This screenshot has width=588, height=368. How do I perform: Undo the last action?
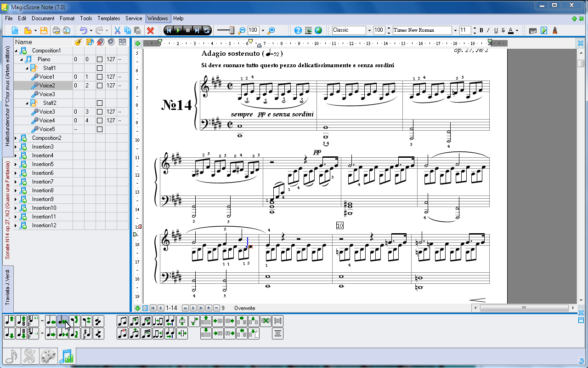[83, 30]
